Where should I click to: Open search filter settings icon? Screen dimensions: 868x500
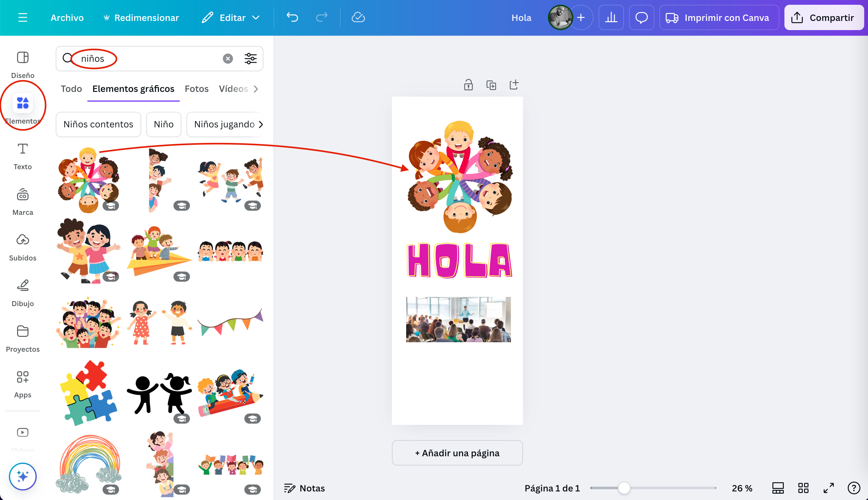[250, 59]
